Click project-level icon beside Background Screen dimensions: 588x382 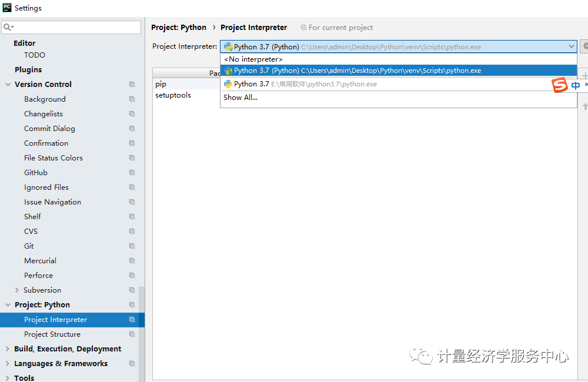coord(132,99)
